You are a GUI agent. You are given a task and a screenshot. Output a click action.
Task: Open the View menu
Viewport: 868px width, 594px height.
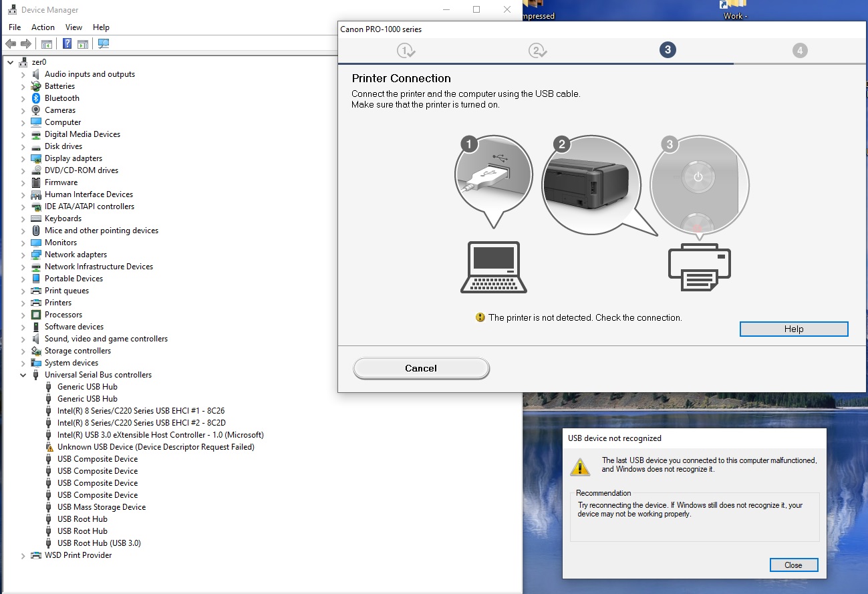tap(74, 27)
